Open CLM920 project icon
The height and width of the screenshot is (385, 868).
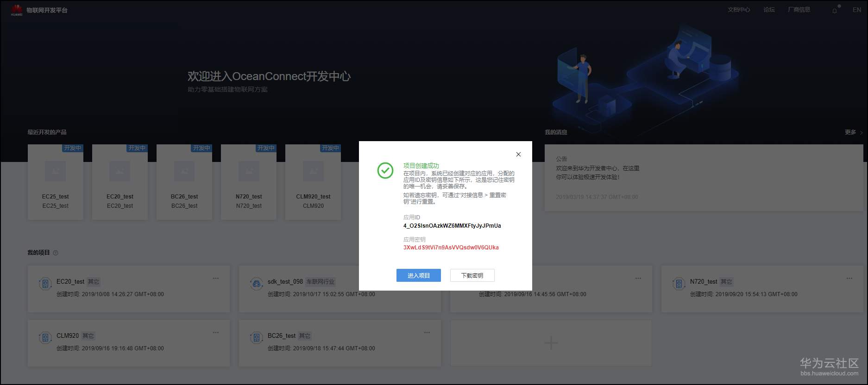click(x=45, y=338)
